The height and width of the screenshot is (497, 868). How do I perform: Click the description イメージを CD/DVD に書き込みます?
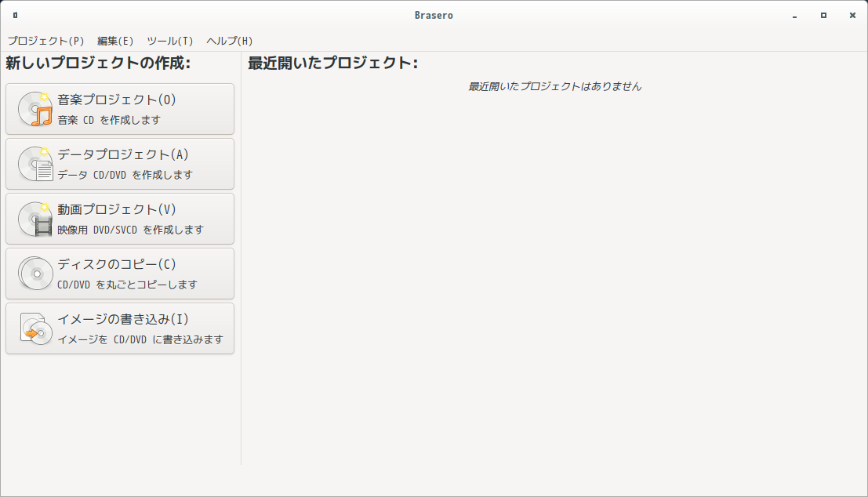click(140, 339)
